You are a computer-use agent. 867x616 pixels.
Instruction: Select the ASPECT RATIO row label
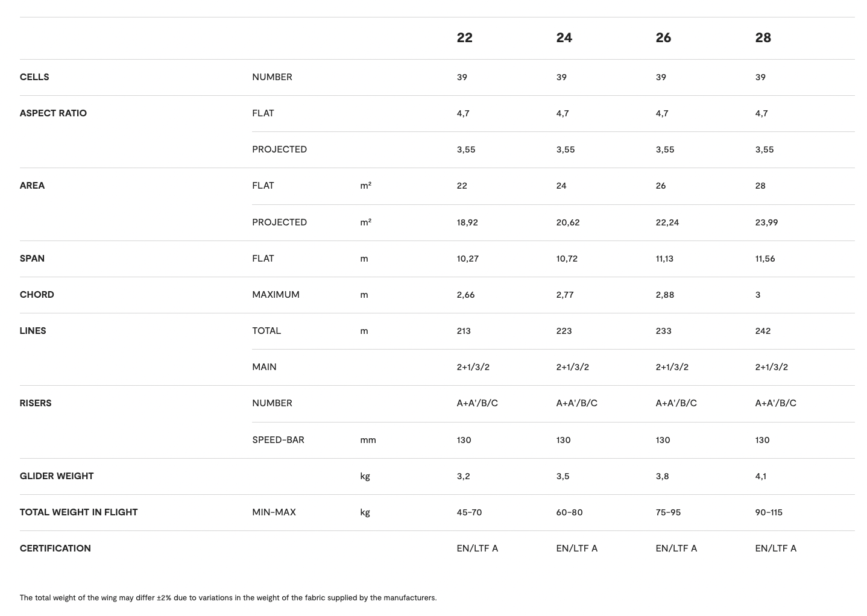53,113
